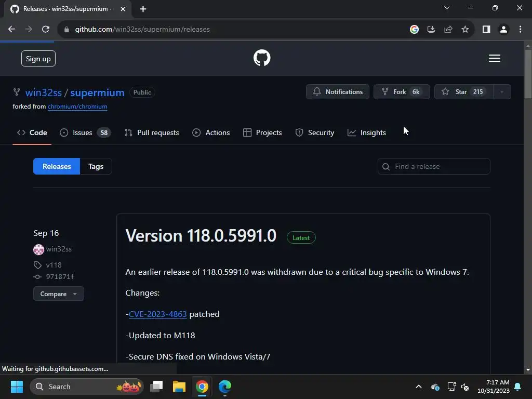Image resolution: width=532 pixels, height=399 pixels.
Task: Open File Explorer from taskbar
Action: pos(179,387)
